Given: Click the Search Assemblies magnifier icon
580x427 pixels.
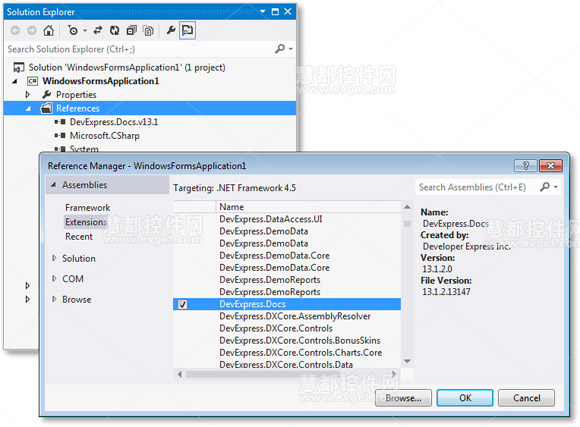Looking at the screenshot, I should (544, 187).
